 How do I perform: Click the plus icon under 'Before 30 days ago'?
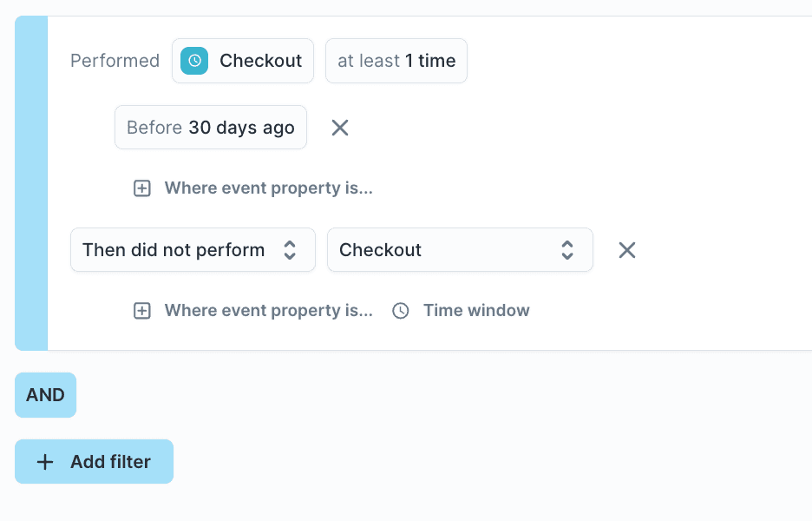tap(142, 188)
